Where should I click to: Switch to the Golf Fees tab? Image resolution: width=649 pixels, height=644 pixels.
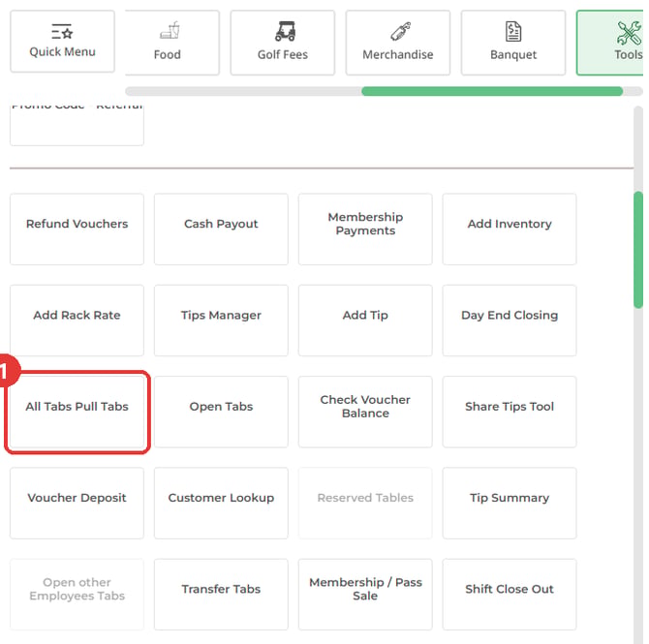click(x=283, y=43)
